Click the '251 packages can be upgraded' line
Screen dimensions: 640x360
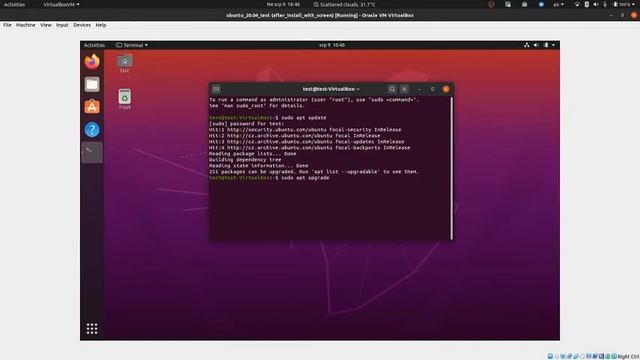pos(314,172)
